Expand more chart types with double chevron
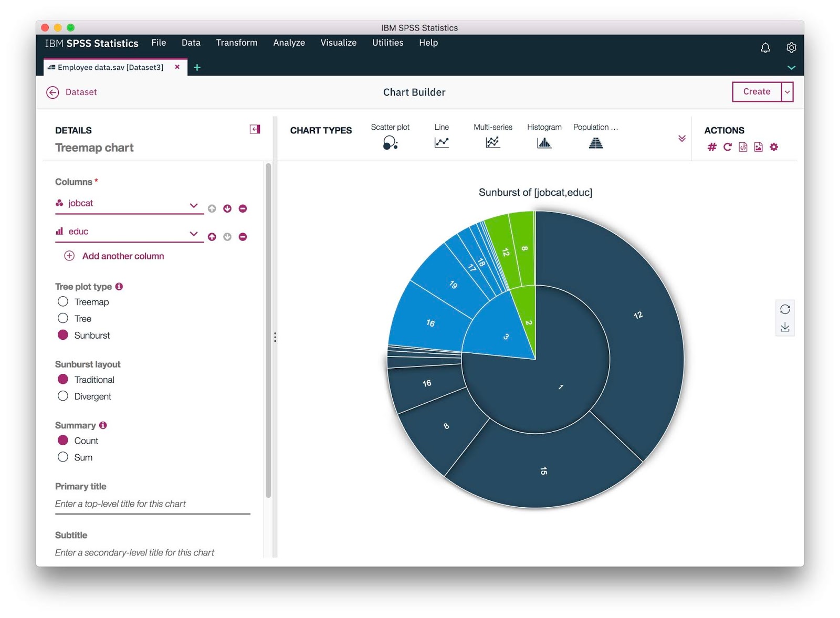 pos(681,139)
